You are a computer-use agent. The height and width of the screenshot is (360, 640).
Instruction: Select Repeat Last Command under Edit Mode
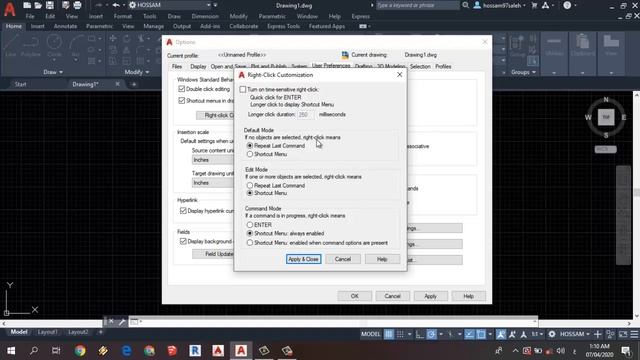point(250,185)
